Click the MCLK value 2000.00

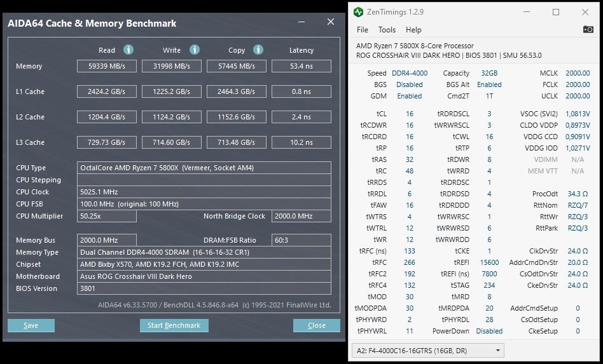[578, 73]
